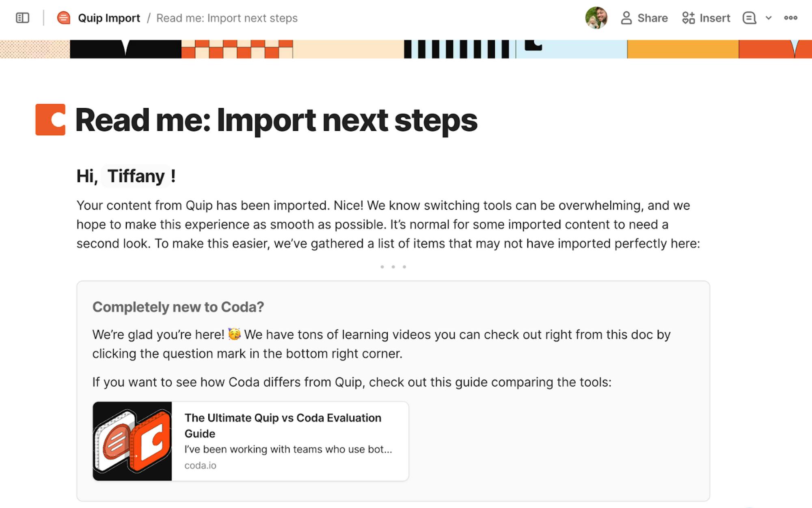
Task: Open 'The Ultimate Quip vs Coda Evaluation Guide' link
Action: (x=283, y=425)
